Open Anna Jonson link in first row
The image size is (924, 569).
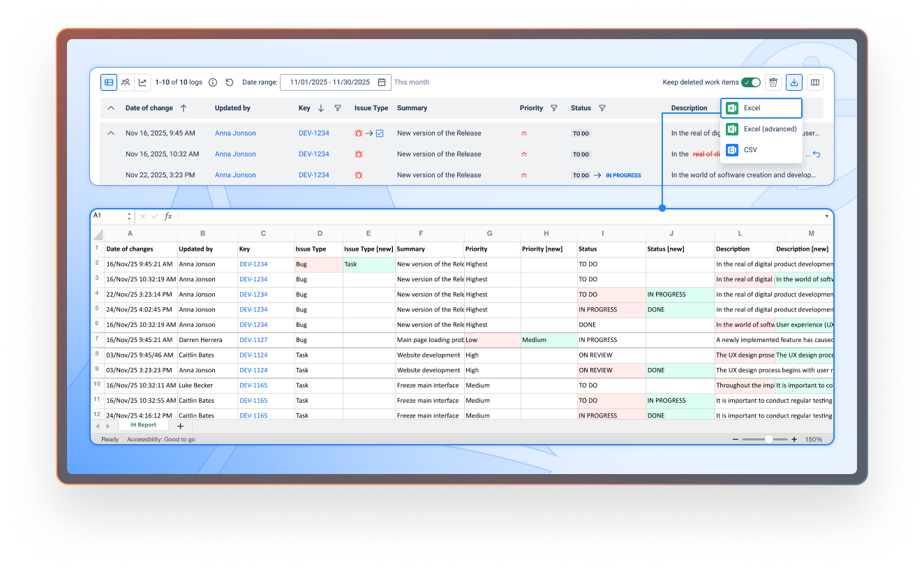pyautogui.click(x=235, y=133)
